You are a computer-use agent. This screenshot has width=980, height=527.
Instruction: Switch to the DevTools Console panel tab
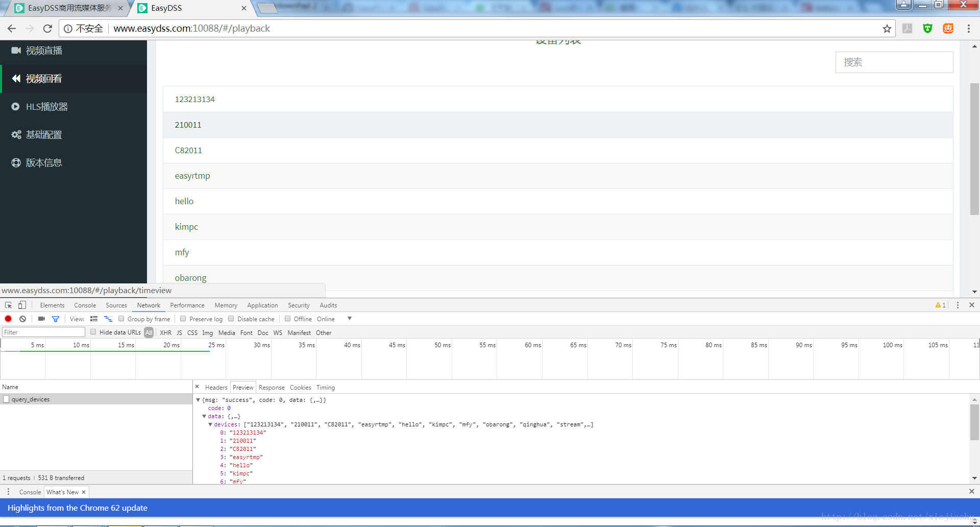click(x=85, y=305)
